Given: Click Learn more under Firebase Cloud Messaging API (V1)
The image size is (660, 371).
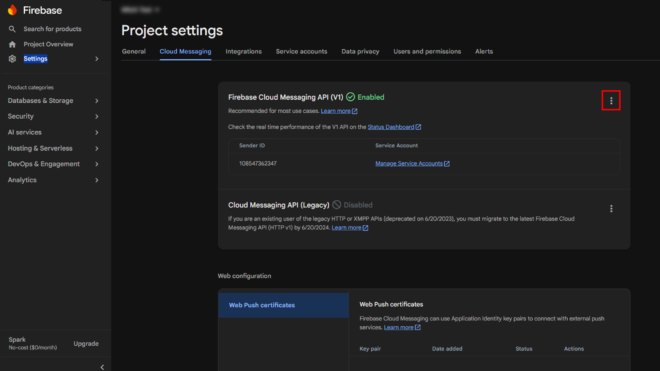Looking at the screenshot, I should click(x=335, y=111).
